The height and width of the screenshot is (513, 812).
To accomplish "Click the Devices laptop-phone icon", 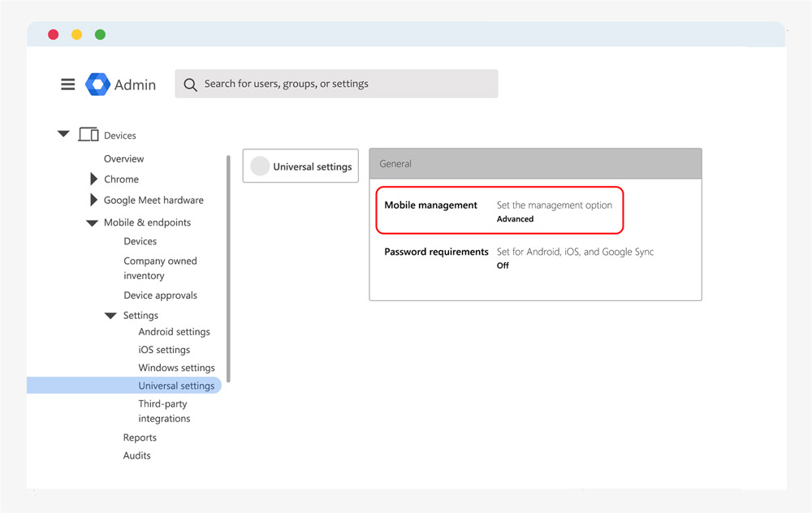I will click(88, 135).
